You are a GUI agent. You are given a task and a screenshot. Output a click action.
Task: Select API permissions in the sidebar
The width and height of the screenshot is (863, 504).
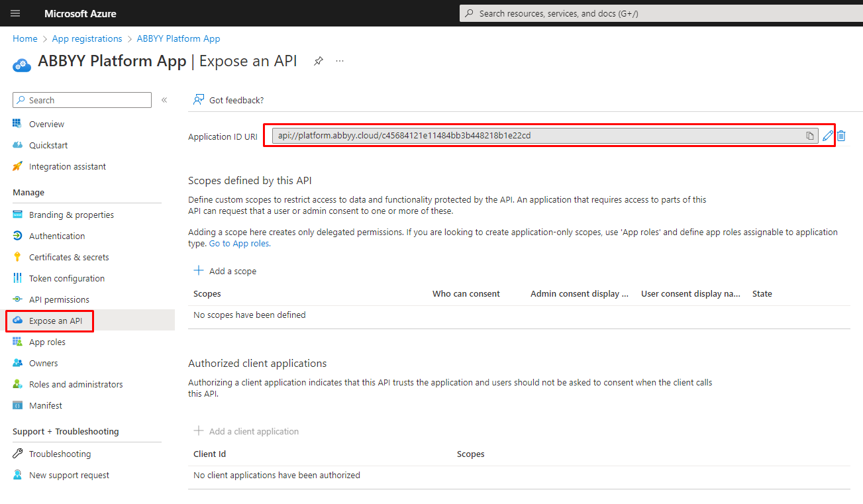pos(58,299)
